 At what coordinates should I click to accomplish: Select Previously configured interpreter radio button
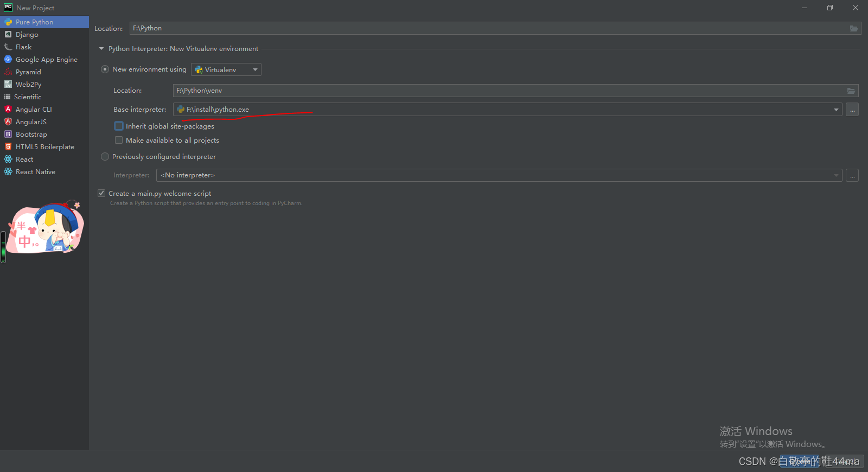coord(105,157)
